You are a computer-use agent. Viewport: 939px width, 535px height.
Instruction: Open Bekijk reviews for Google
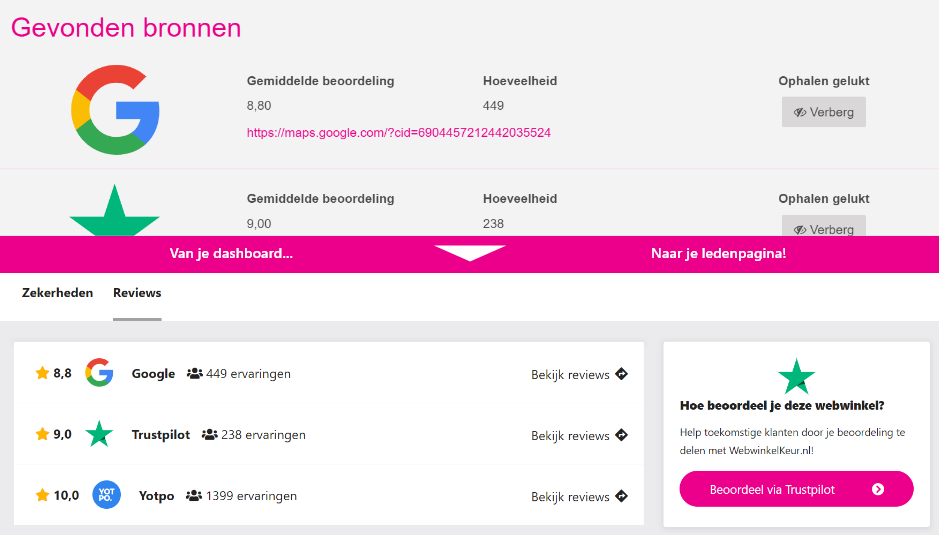pyautogui.click(x=570, y=375)
